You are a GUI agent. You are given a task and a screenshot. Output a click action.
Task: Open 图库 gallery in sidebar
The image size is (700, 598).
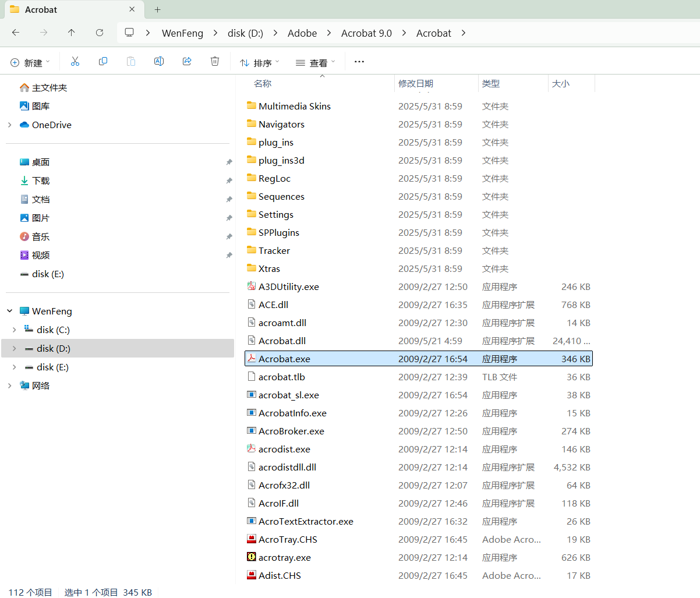(35, 106)
